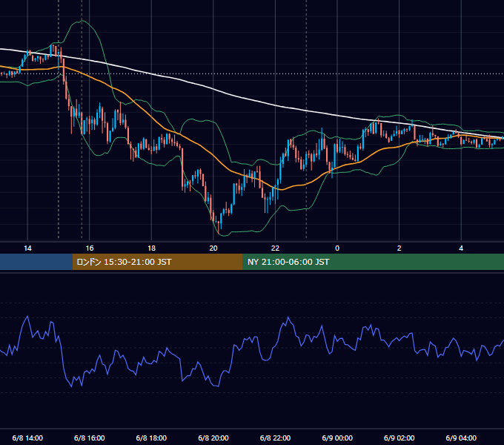Click the 6/8 16:00 date label
The height and width of the screenshot is (445, 504).
[90, 438]
